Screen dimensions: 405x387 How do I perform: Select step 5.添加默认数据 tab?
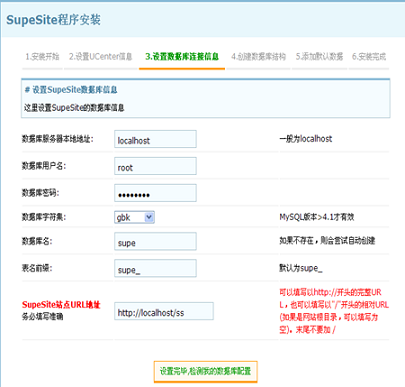[319, 57]
